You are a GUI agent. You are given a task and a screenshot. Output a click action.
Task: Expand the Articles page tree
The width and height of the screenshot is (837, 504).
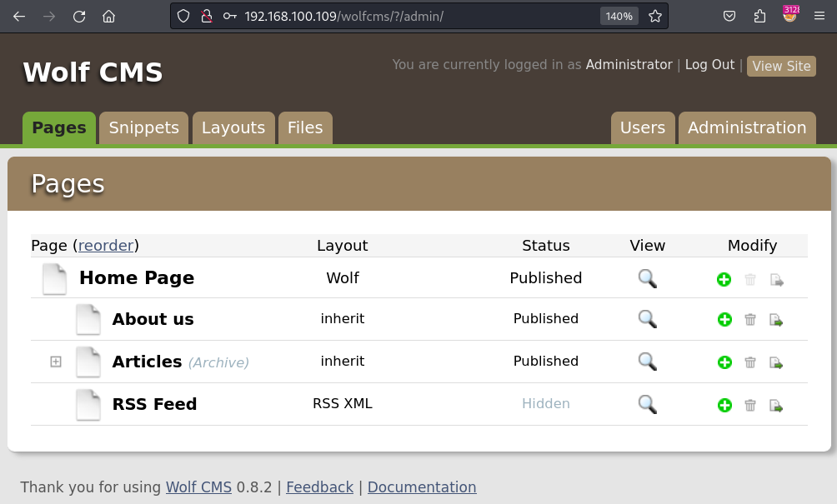56,362
